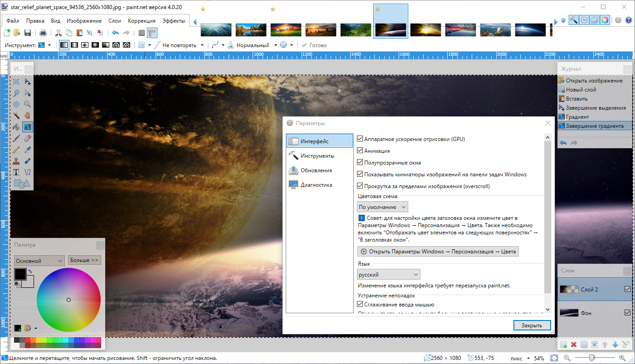This screenshot has height=364, width=635.
Task: Uncheck the overscroll checkbox
Action: click(x=360, y=186)
